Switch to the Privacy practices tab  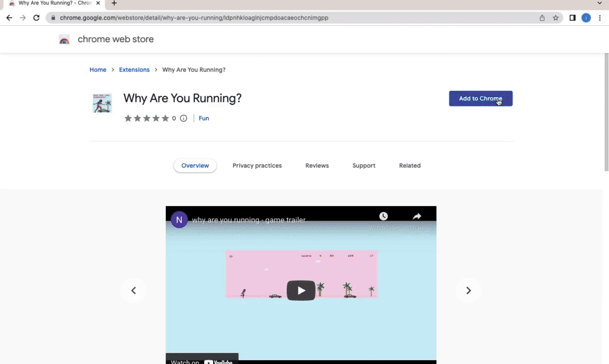pos(257,166)
